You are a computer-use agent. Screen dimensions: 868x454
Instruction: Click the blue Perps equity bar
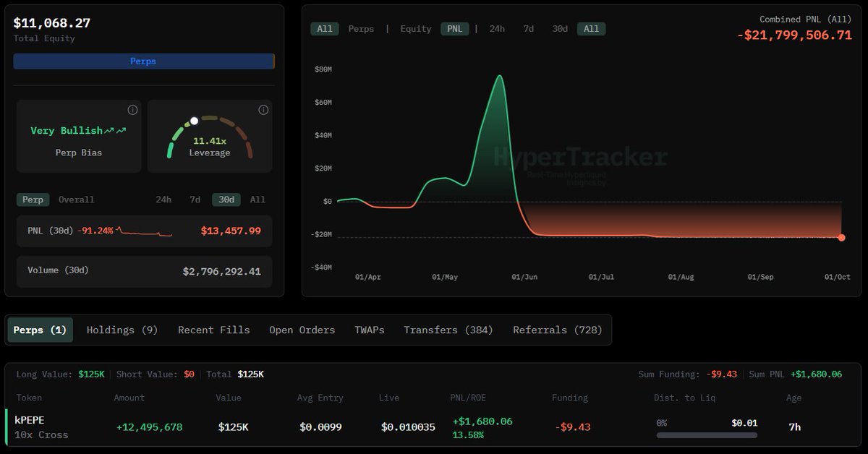click(143, 61)
